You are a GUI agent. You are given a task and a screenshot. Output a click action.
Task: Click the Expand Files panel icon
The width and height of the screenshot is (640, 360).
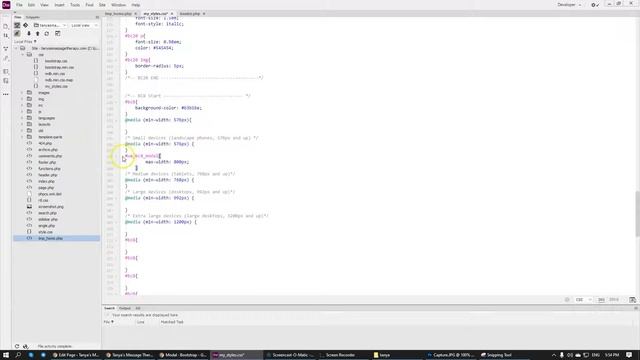58,33
